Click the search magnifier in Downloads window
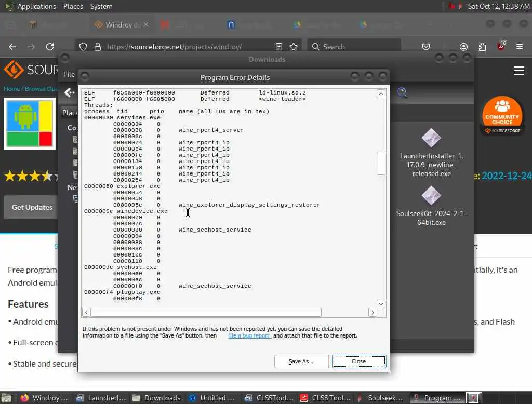Viewport: 532px width, 404px height. click(403, 92)
